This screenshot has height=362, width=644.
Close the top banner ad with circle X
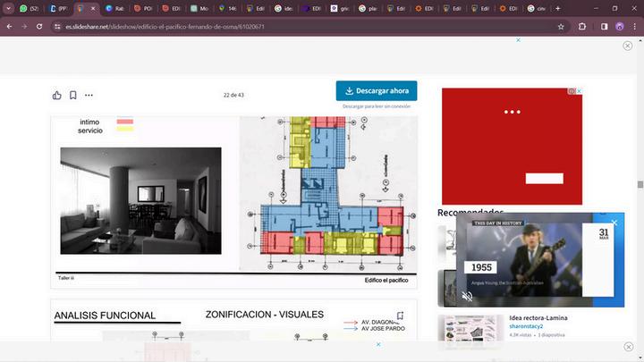[628, 46]
